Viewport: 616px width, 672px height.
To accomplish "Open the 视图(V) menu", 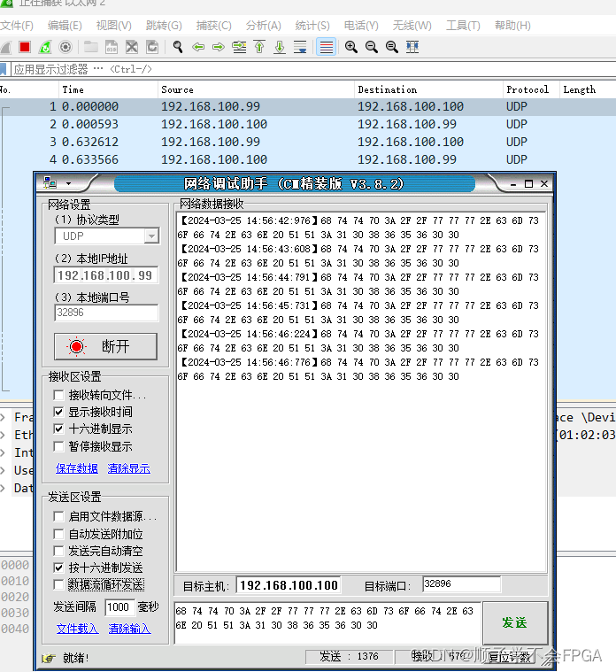I will (113, 26).
